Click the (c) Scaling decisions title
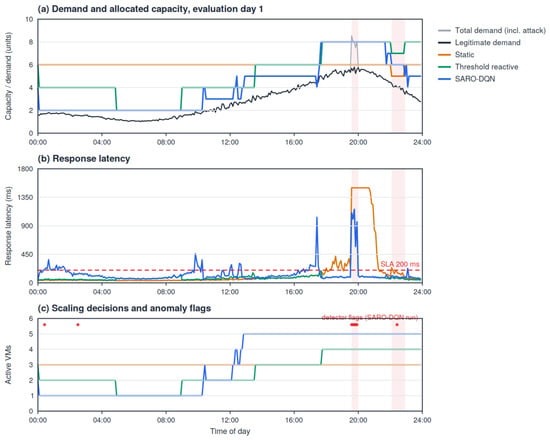 pyautogui.click(x=124, y=308)
